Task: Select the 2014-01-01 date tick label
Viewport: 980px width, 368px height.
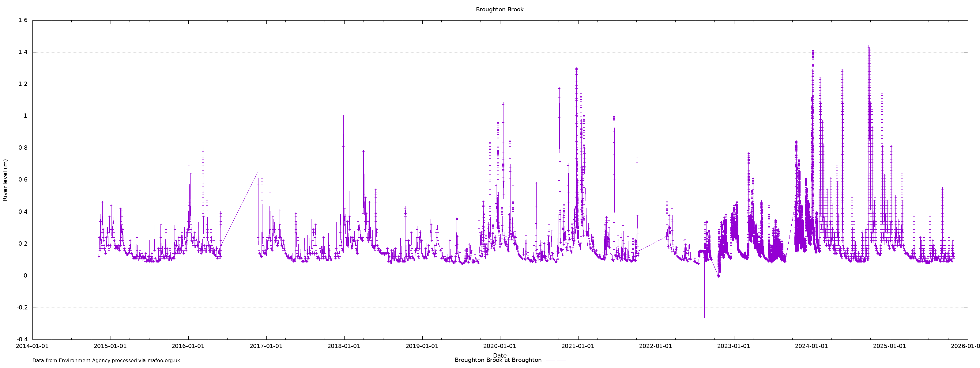Action: (32, 346)
